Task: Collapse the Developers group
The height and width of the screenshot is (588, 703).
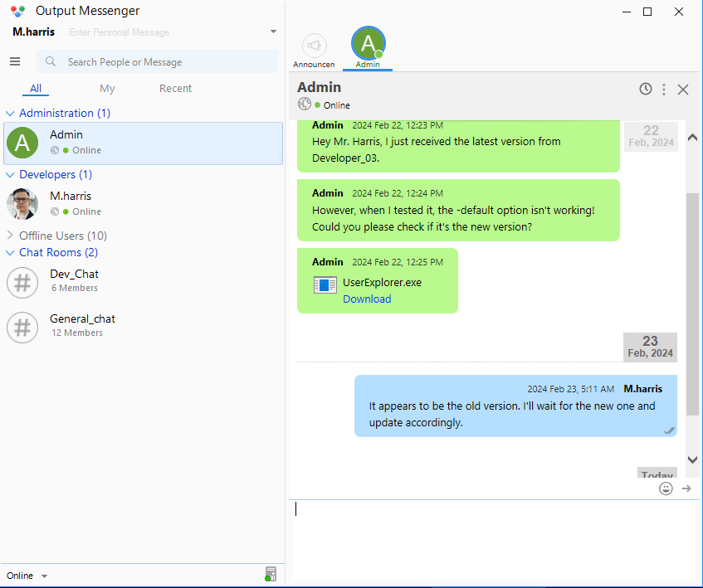Action: [11, 175]
